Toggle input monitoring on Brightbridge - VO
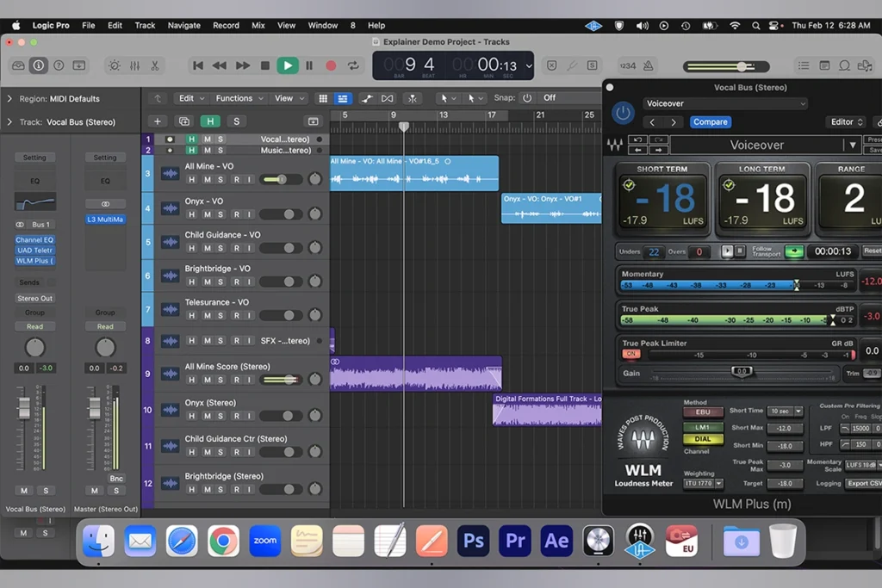This screenshot has height=588, width=882. click(x=249, y=282)
